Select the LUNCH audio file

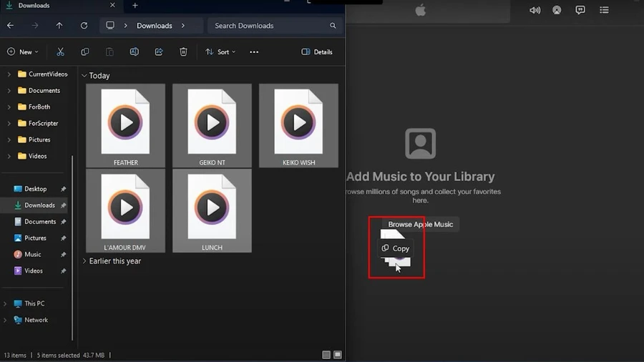pyautogui.click(x=212, y=210)
